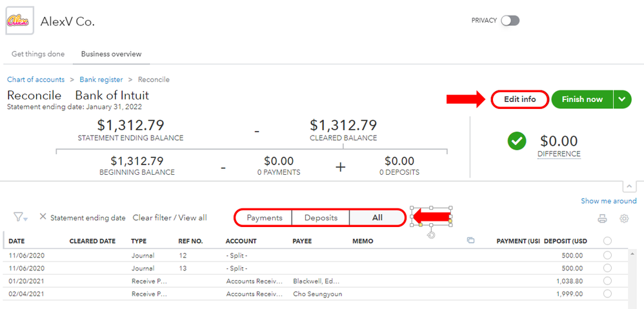Click the 1,999.00 deposit amount
The width and height of the screenshot is (644, 309).
(569, 294)
